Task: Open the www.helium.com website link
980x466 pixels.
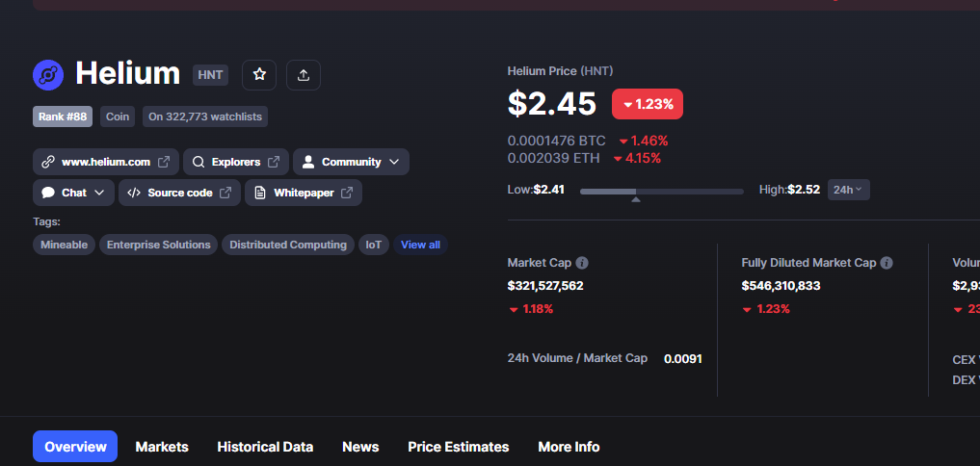Action: click(106, 162)
